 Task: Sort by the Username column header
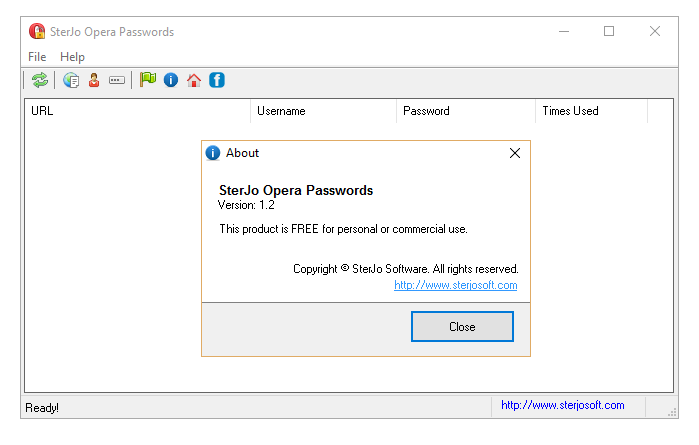323,111
